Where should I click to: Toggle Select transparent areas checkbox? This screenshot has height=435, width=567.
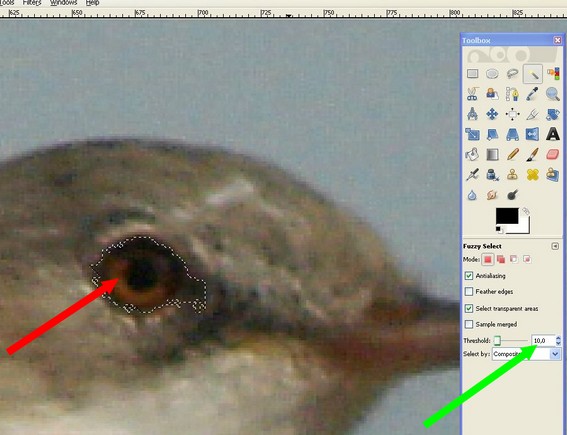(x=469, y=308)
